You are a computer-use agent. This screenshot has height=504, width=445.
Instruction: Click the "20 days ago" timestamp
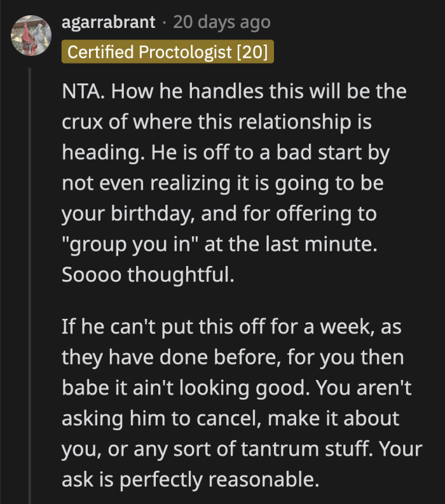pyautogui.click(x=222, y=22)
